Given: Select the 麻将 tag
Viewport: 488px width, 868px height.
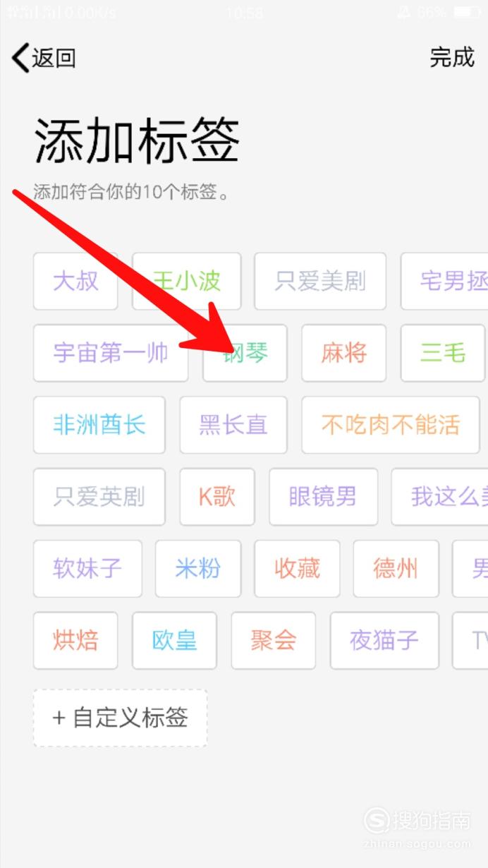Looking at the screenshot, I should coord(343,353).
